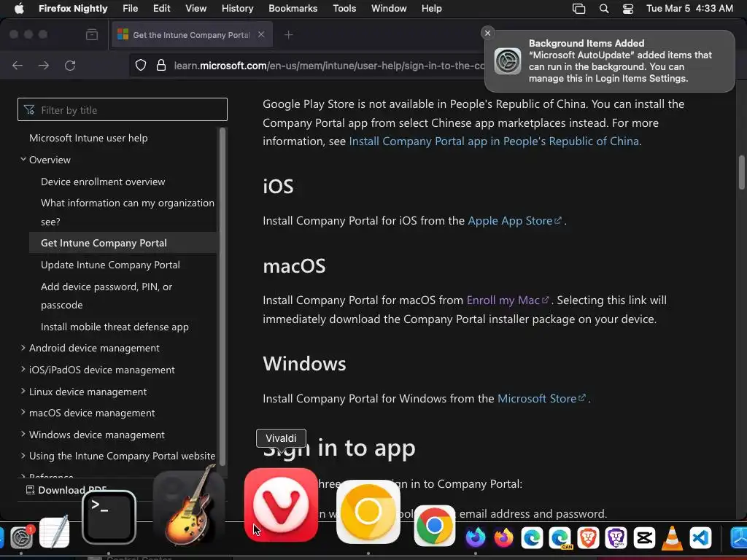Click in the Filter by title field
Viewport: 747px width, 560px height.
(123, 109)
